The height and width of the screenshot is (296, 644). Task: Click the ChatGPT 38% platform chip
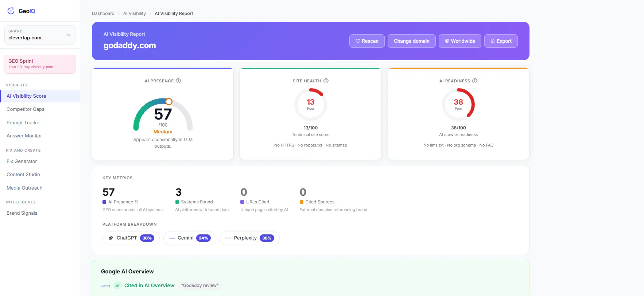(x=131, y=238)
